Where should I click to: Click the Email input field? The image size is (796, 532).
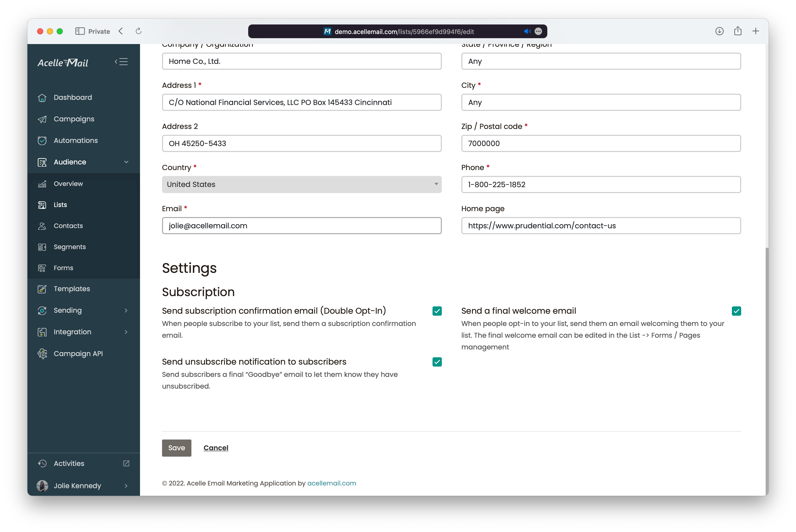302,226
